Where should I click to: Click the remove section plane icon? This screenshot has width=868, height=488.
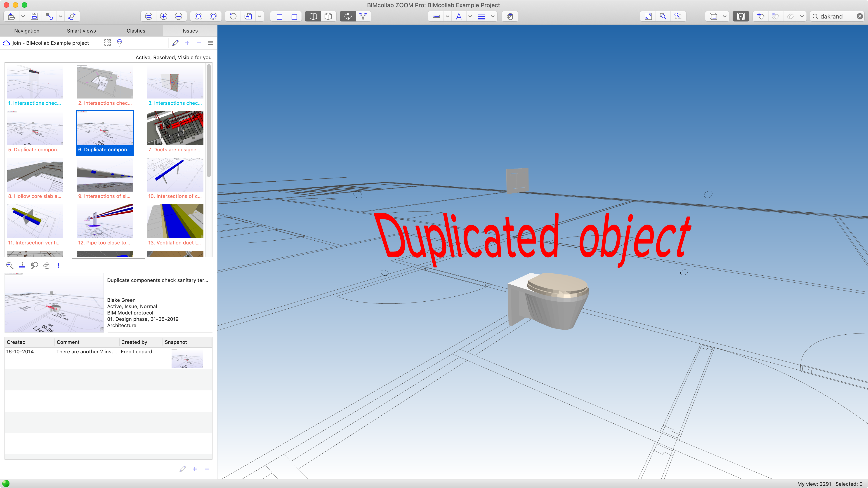775,16
